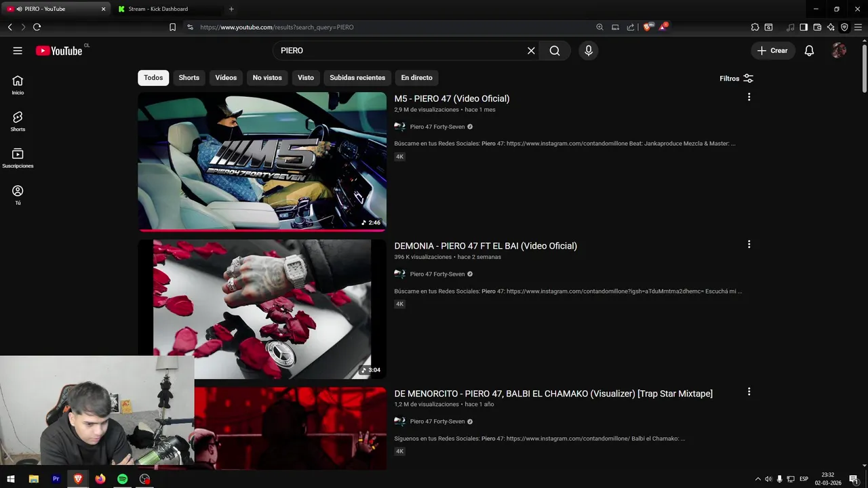Open Shorts in the left sidebar
Viewport: 868px width, 488px height.
(18, 121)
